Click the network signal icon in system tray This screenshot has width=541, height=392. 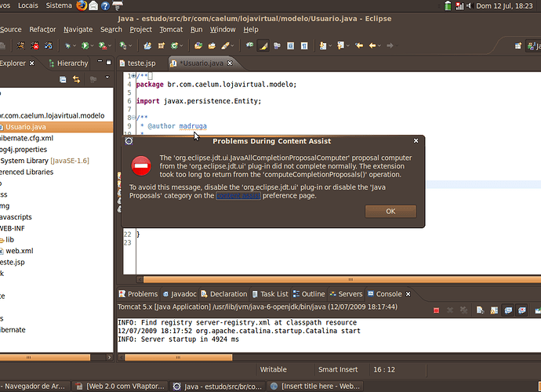[x=459, y=5]
